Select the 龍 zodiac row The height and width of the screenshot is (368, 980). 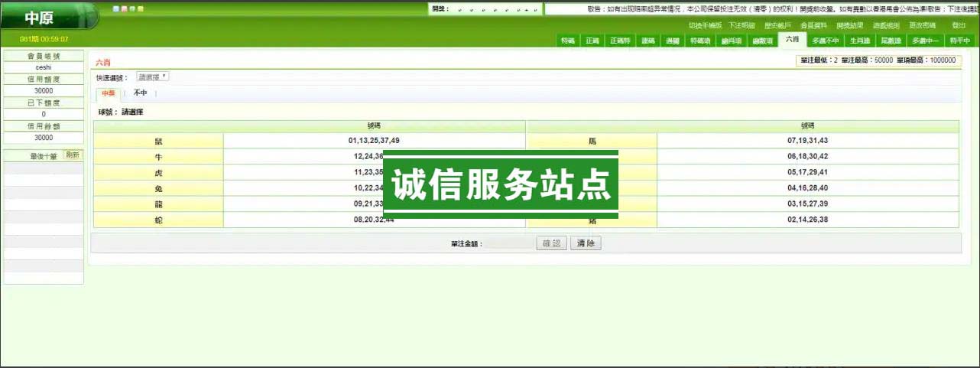click(158, 204)
